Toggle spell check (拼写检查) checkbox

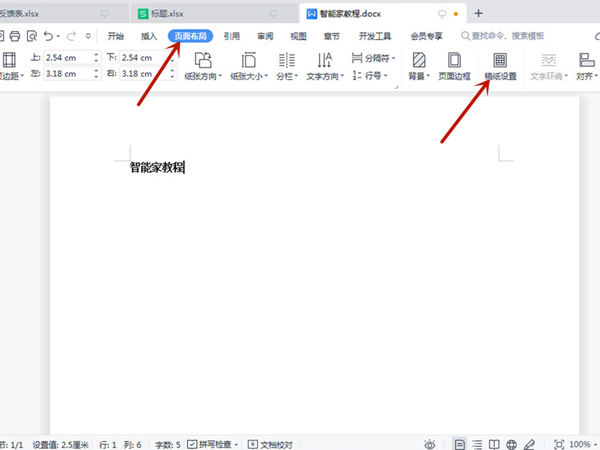192,443
